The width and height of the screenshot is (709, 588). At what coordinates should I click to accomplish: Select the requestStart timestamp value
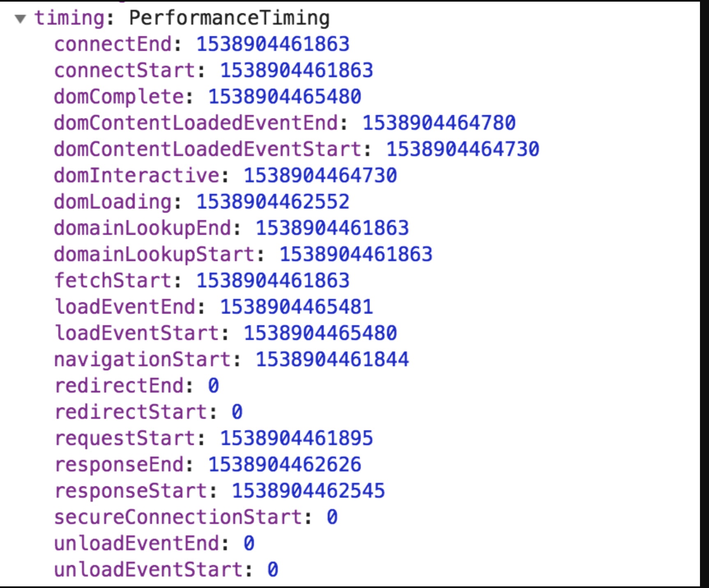coord(297,439)
